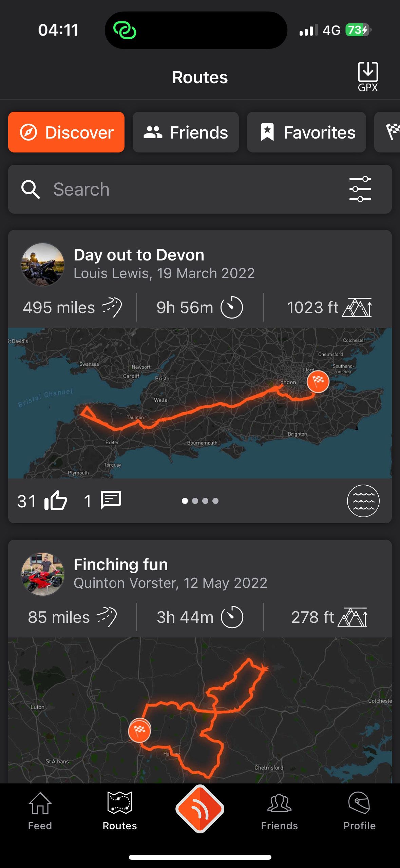Viewport: 400px width, 868px height.
Task: Select the Discover filter chip
Action: (x=66, y=132)
